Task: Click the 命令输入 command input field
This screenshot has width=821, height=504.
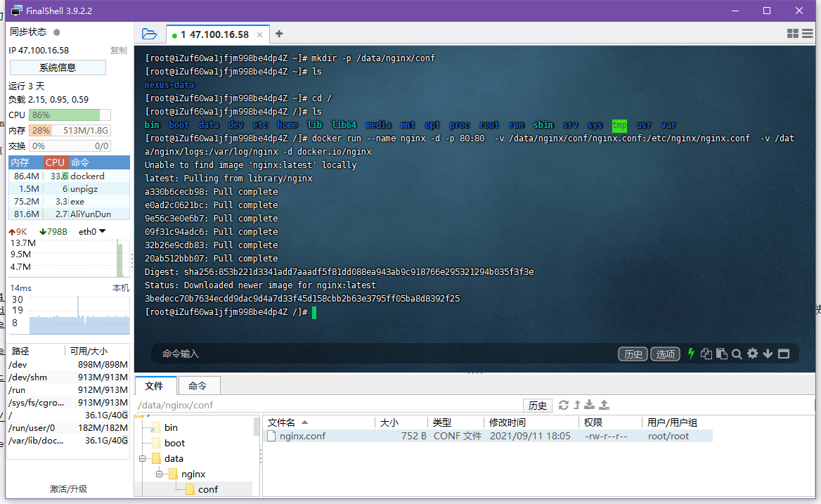Action: [x=385, y=354]
